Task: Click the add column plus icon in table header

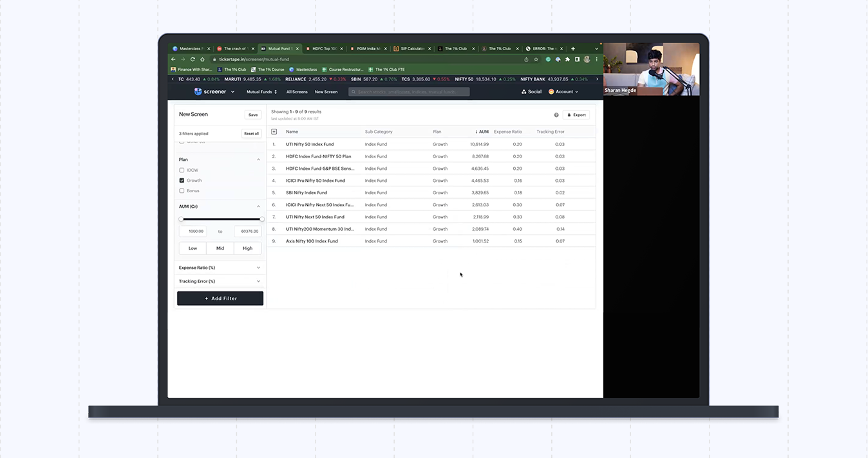Action: (x=274, y=132)
